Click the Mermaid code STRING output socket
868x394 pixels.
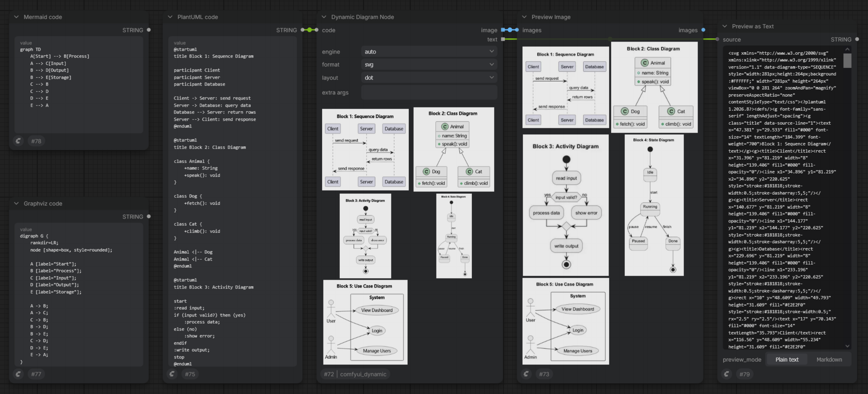pos(149,30)
